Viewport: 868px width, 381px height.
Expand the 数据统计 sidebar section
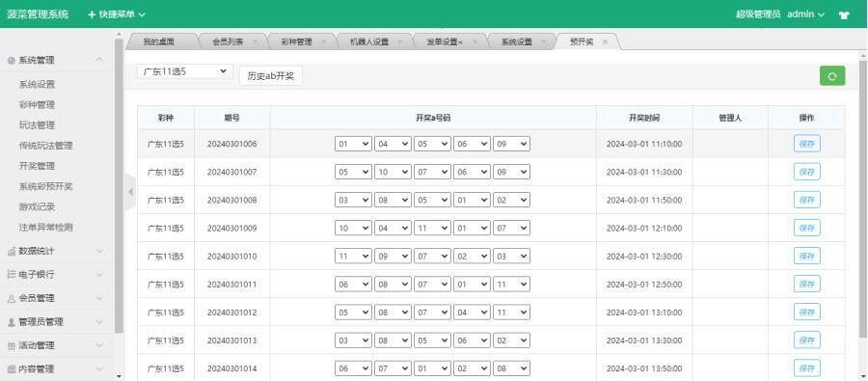pos(99,251)
